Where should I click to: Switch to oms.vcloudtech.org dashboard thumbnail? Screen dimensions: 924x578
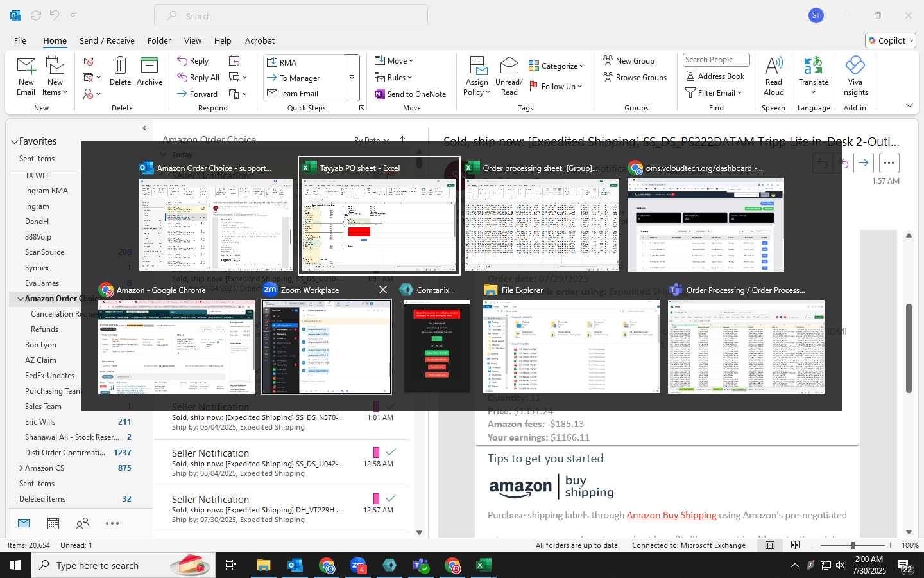coord(706,225)
